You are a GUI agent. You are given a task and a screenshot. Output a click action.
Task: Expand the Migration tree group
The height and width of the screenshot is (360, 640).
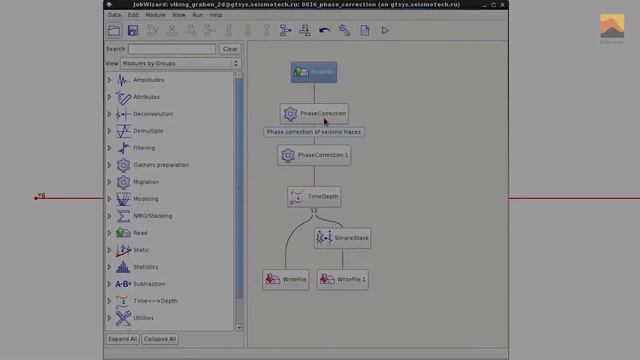[x=109, y=182]
